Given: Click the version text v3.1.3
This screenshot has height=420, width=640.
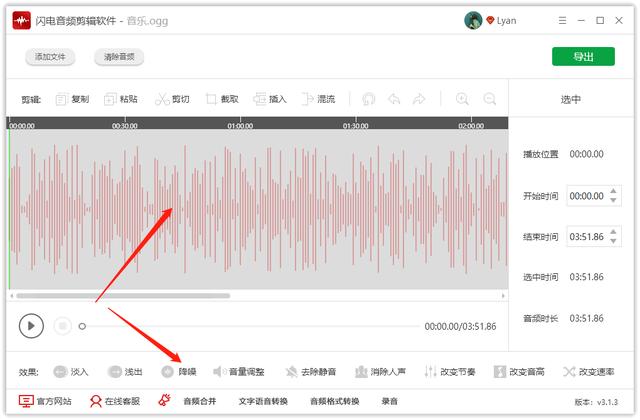Looking at the screenshot, I should tap(607, 402).
